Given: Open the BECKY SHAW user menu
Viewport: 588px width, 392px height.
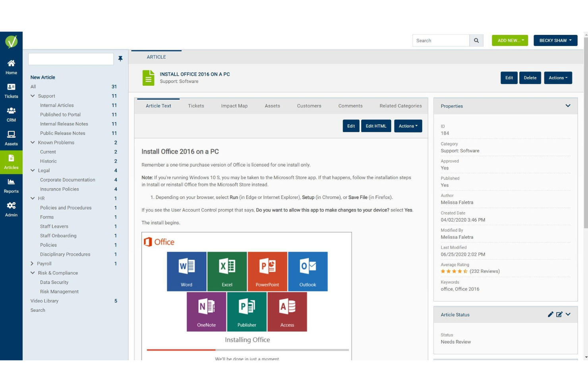Looking at the screenshot, I should [x=555, y=40].
